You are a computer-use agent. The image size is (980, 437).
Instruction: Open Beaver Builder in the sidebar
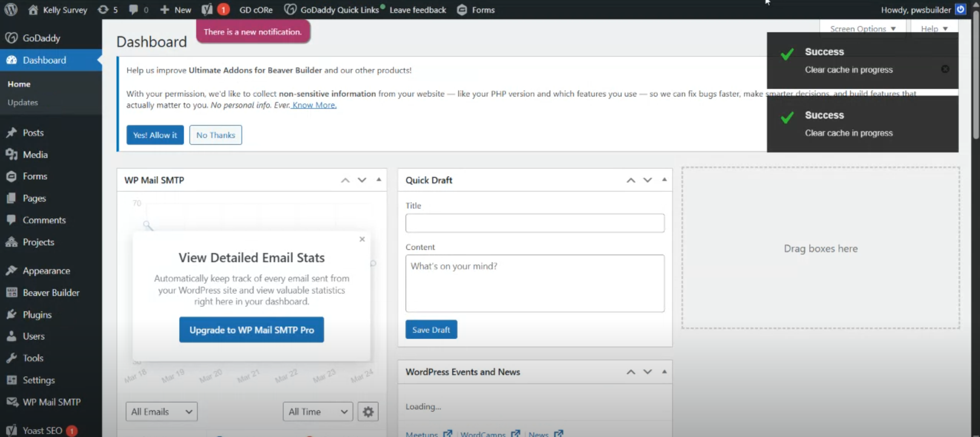pyautogui.click(x=51, y=292)
